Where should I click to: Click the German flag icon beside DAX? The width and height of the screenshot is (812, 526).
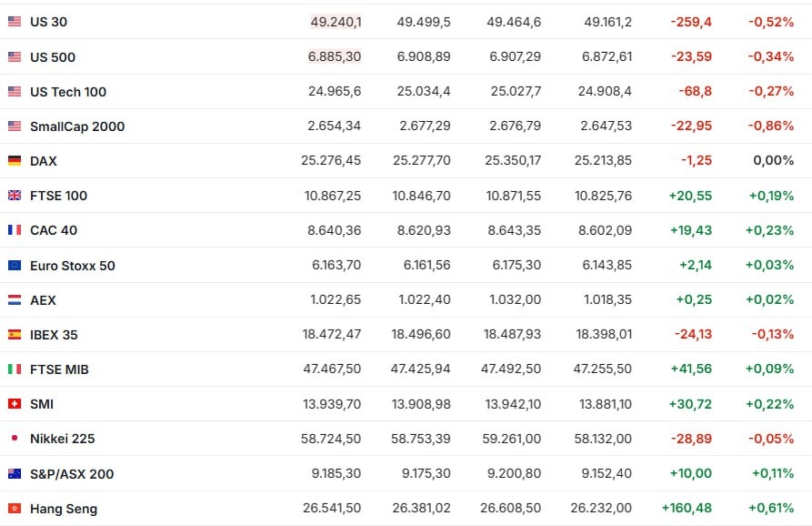[15, 161]
